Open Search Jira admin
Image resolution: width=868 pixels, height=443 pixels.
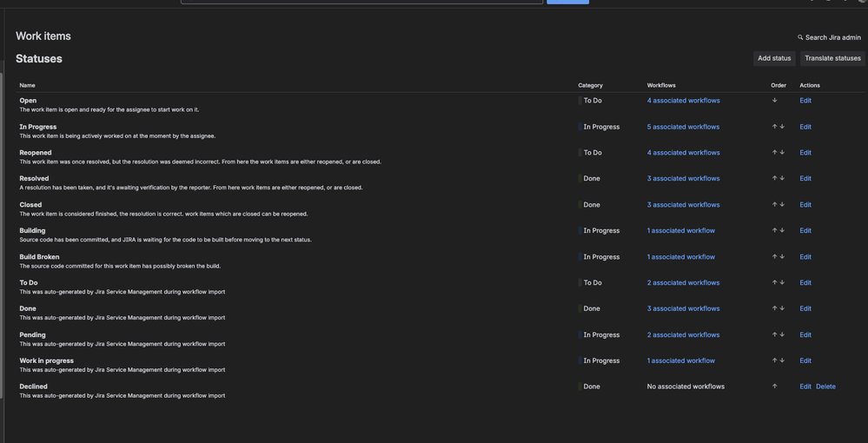click(829, 37)
